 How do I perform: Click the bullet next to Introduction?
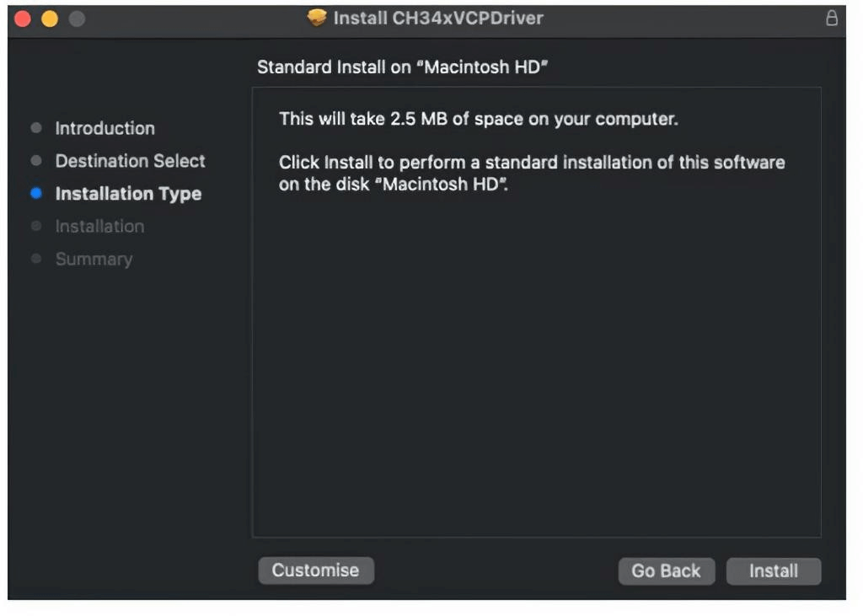(35, 128)
